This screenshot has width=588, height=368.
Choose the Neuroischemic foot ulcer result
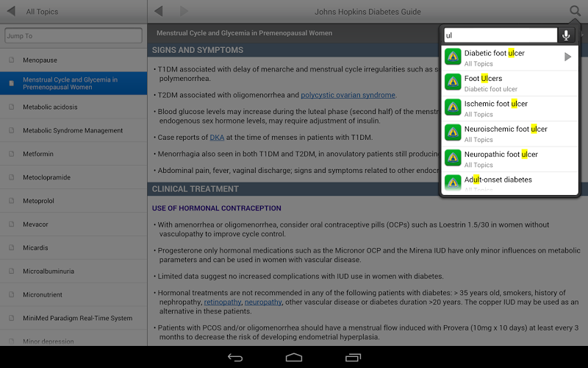tap(510, 133)
